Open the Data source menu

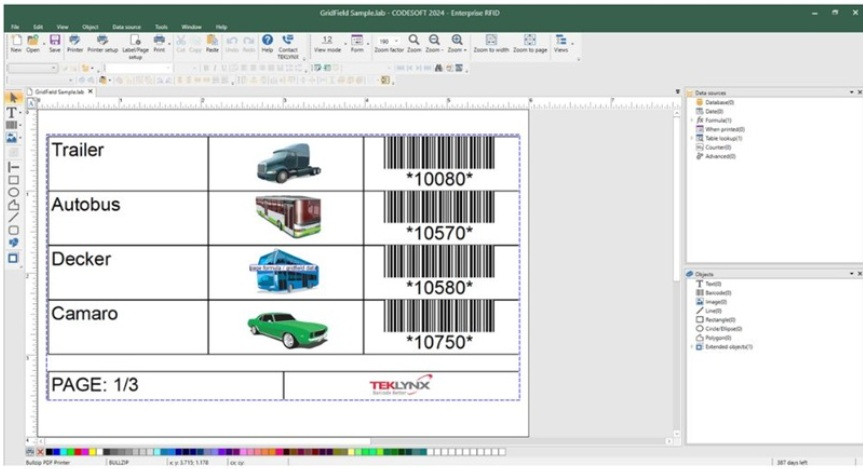click(127, 27)
